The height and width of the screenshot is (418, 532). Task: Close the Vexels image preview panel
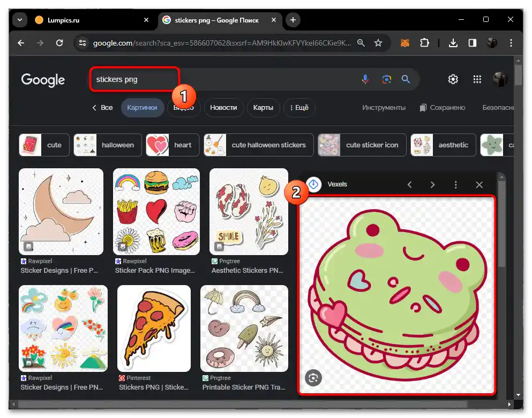pos(479,184)
